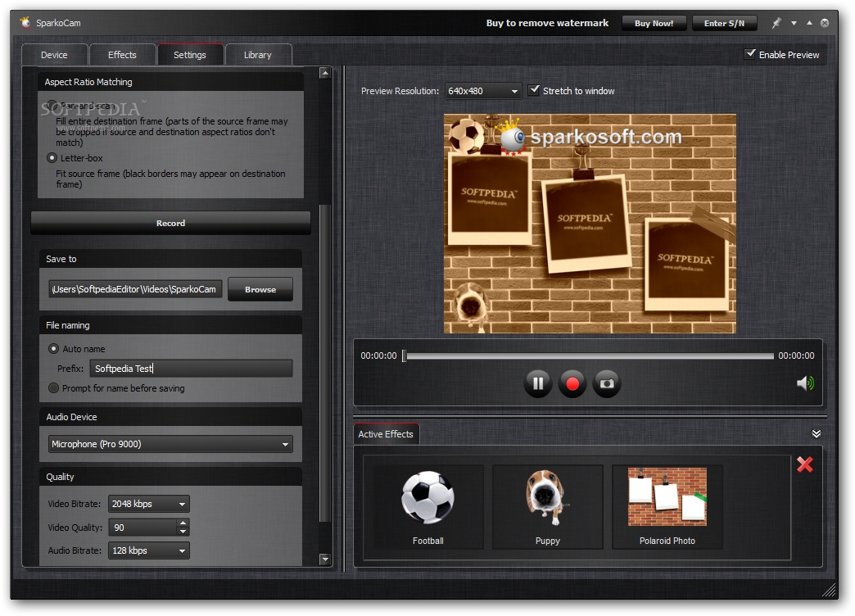
Task: Start recording with the red button
Action: 572,383
